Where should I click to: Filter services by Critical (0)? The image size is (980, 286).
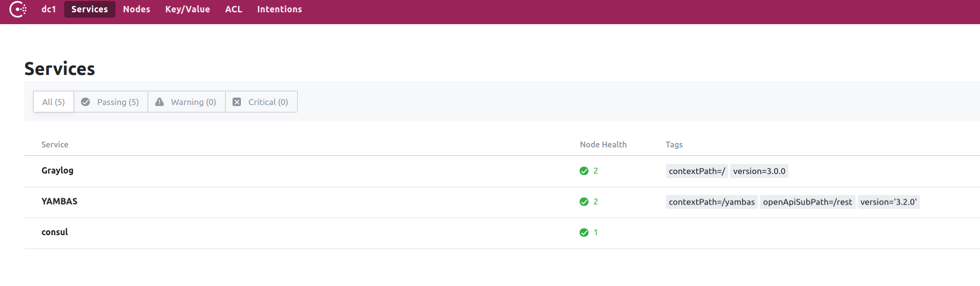[x=268, y=102]
